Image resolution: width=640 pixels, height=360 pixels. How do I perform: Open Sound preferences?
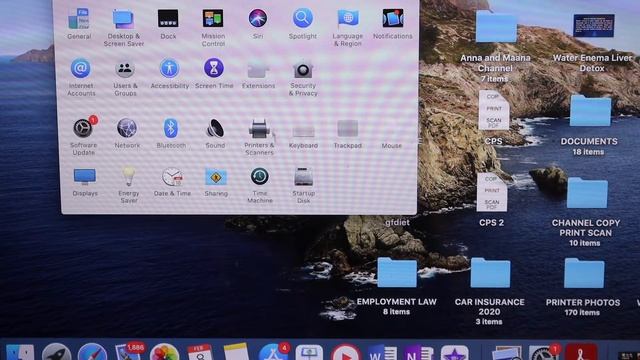coord(215,128)
